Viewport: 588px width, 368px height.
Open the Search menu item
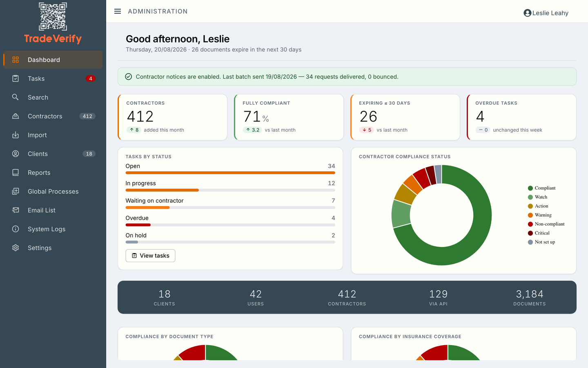point(53,97)
